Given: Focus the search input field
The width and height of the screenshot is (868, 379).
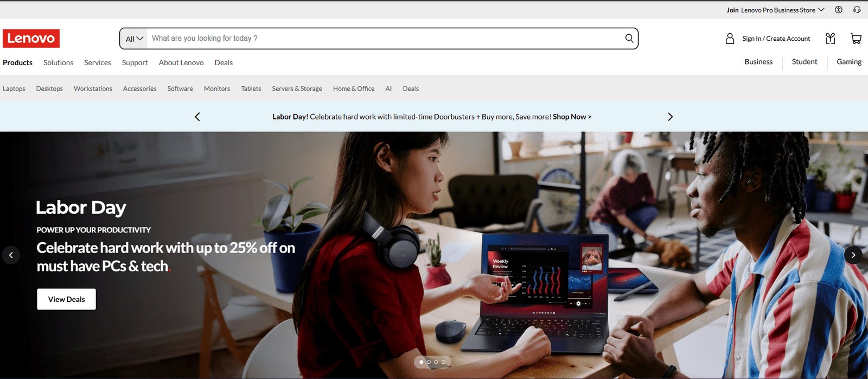Looking at the screenshot, I should (385, 39).
